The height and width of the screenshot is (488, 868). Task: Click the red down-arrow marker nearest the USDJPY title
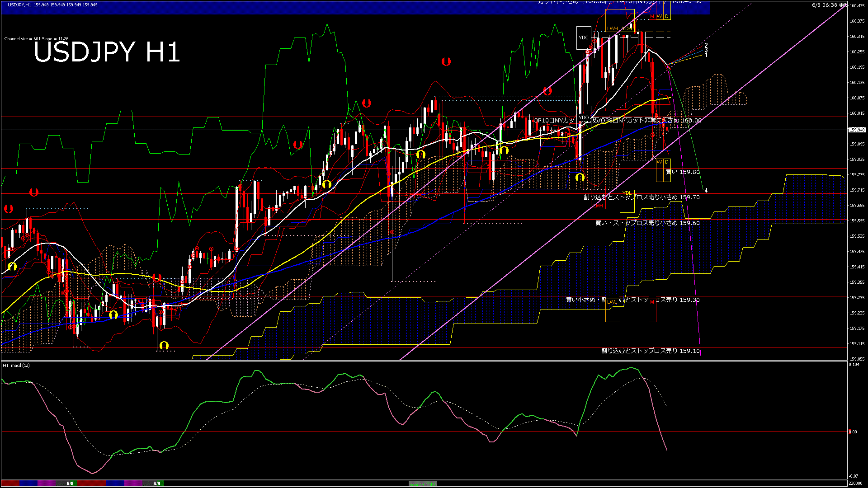34,192
